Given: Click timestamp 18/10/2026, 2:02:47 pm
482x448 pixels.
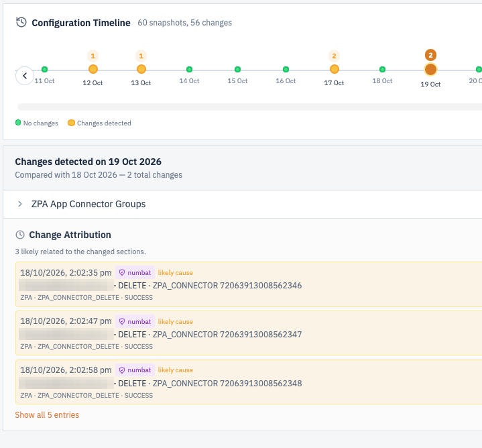Looking at the screenshot, I should coord(66,321).
